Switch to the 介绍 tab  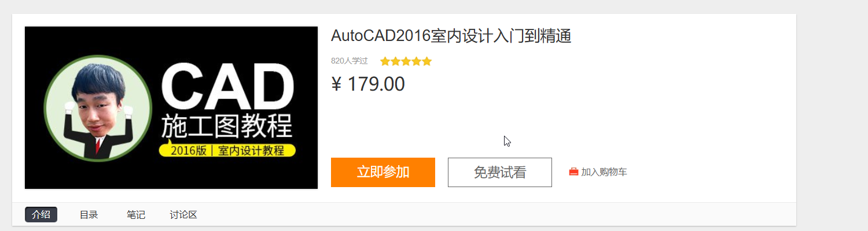point(41,215)
